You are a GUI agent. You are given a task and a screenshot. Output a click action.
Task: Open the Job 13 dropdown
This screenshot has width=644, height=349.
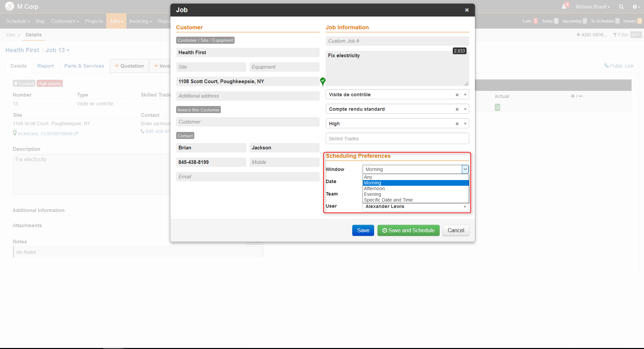click(x=57, y=50)
